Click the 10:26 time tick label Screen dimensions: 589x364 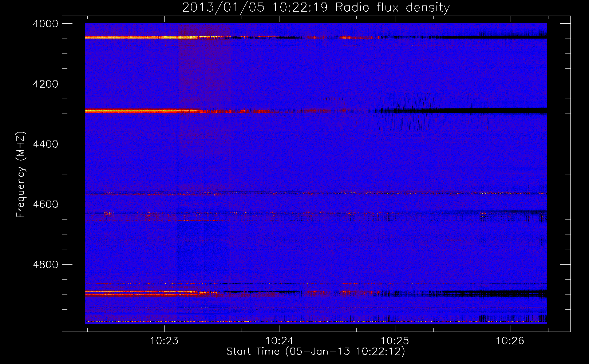510,341
